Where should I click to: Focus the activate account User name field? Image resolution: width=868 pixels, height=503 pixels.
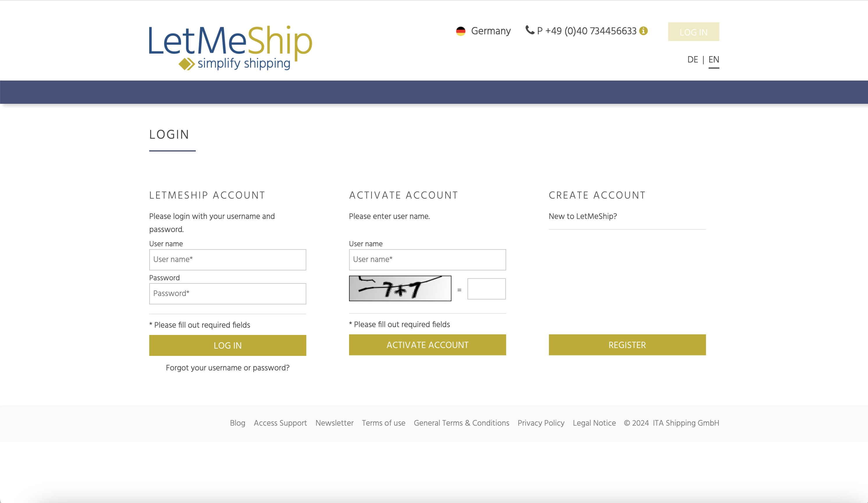coord(427,260)
